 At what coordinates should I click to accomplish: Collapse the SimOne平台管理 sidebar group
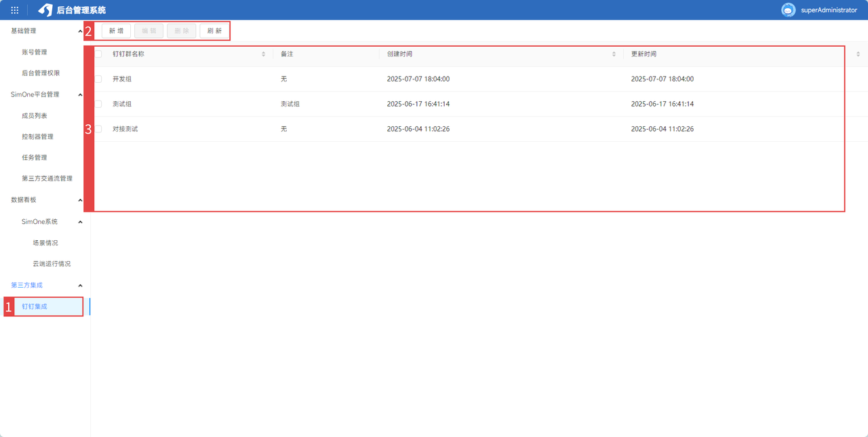pyautogui.click(x=80, y=95)
